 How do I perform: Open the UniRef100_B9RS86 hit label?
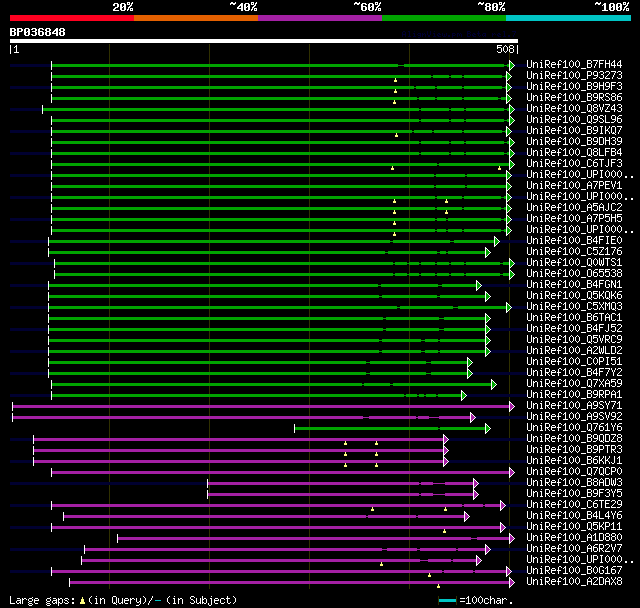coord(574,98)
